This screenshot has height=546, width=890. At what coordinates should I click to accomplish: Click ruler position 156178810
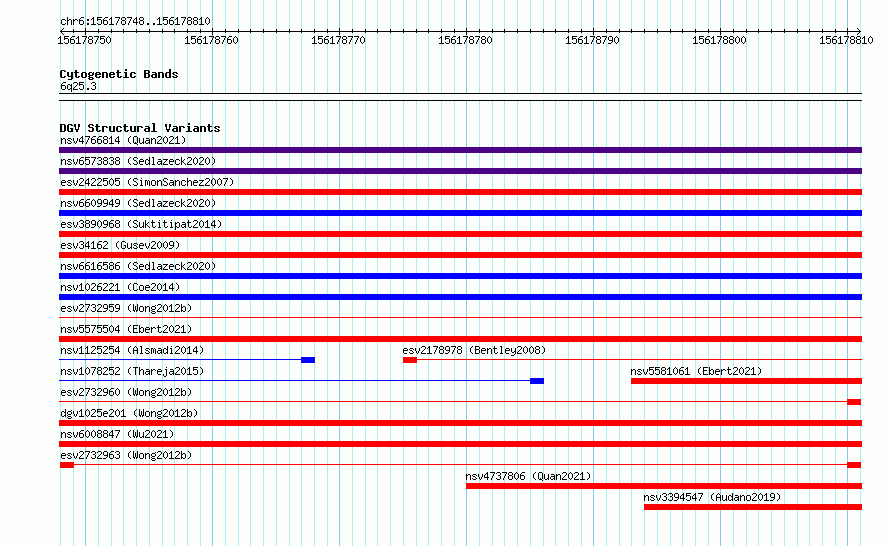click(846, 40)
